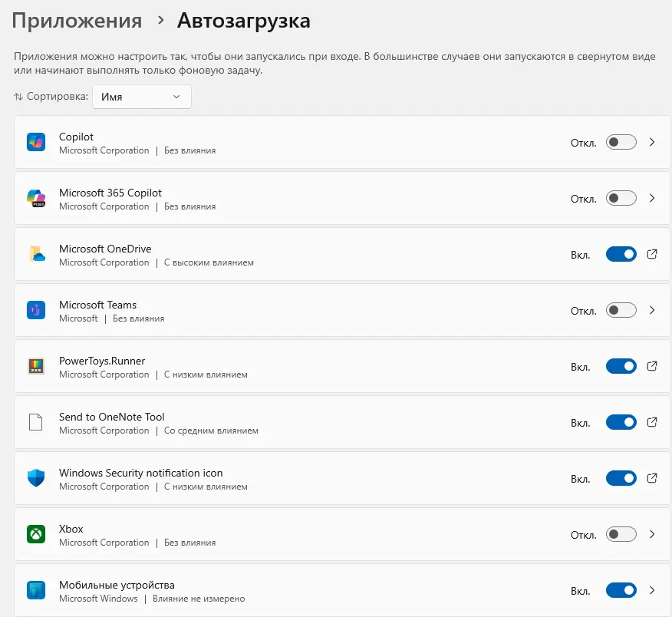The width and height of the screenshot is (672, 617).
Task: Expand Microsoft 365 Copilot details chevron
Action: (x=652, y=198)
